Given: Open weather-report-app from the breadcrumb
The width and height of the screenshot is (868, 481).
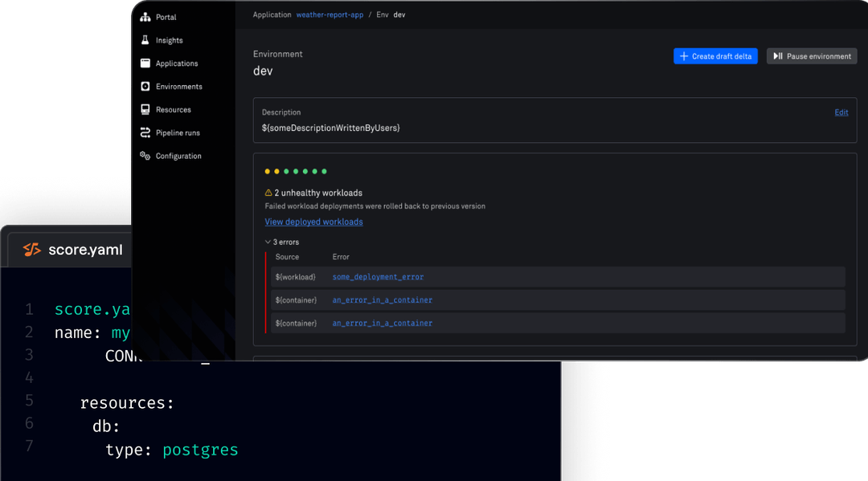Looking at the screenshot, I should point(330,14).
